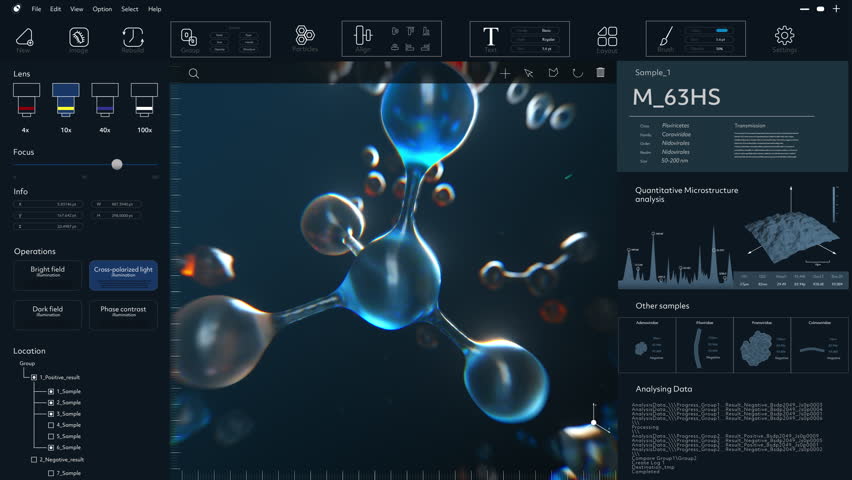Screen dimensions: 852x480
Task: Click the Group root in Location tree
Action: pyautogui.click(x=27, y=364)
